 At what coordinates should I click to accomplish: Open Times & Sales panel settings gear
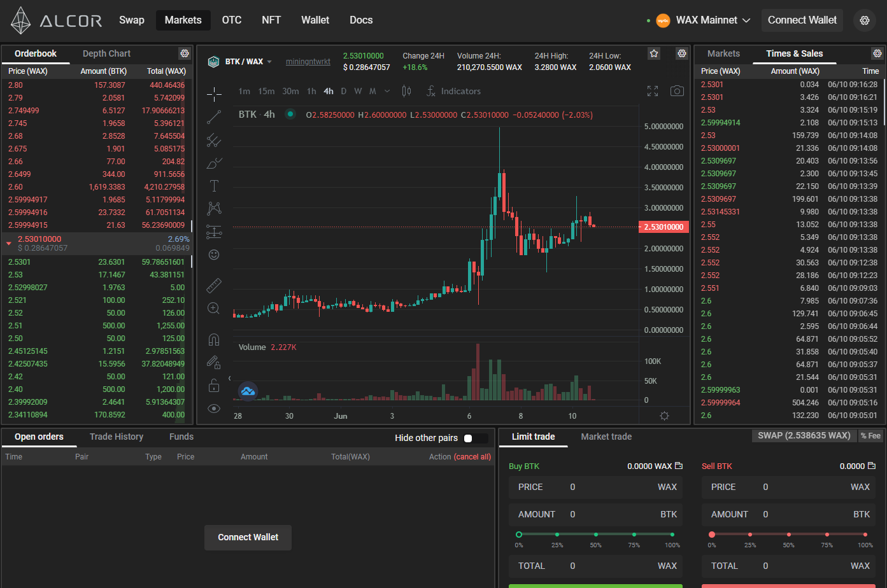(877, 53)
